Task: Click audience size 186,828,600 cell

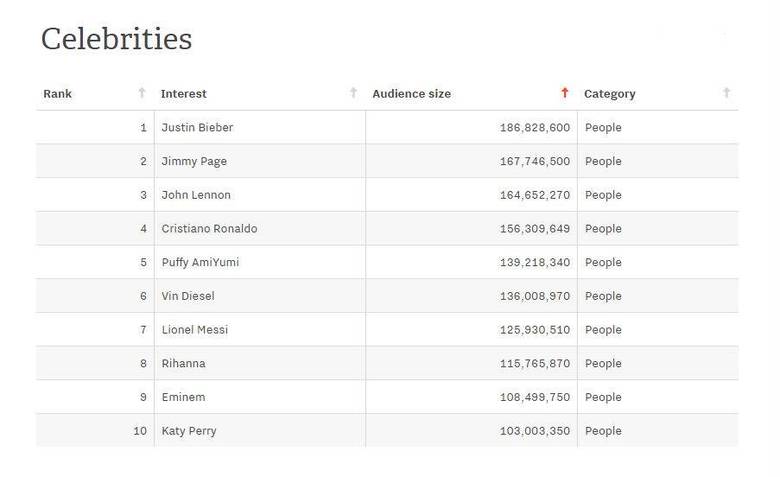Action: click(x=535, y=128)
